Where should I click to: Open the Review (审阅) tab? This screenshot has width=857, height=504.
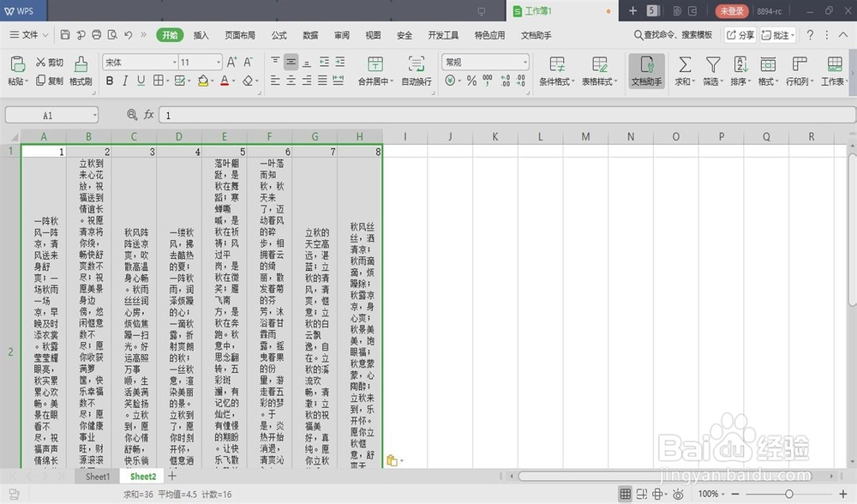(x=342, y=35)
